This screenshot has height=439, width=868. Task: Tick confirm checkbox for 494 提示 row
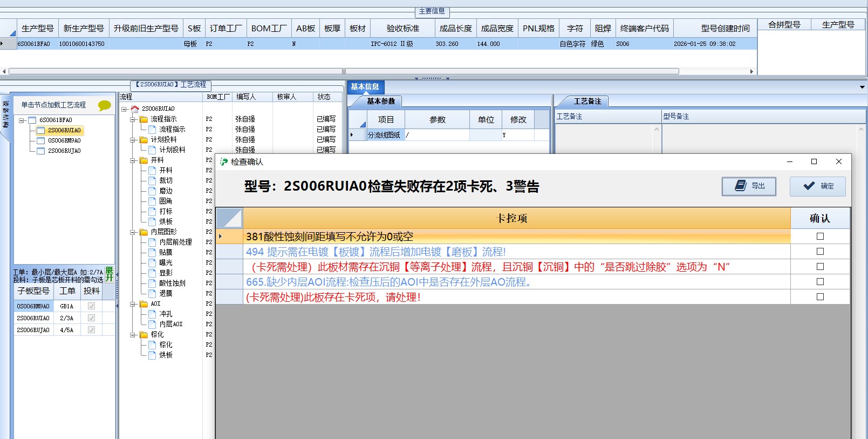pos(820,252)
